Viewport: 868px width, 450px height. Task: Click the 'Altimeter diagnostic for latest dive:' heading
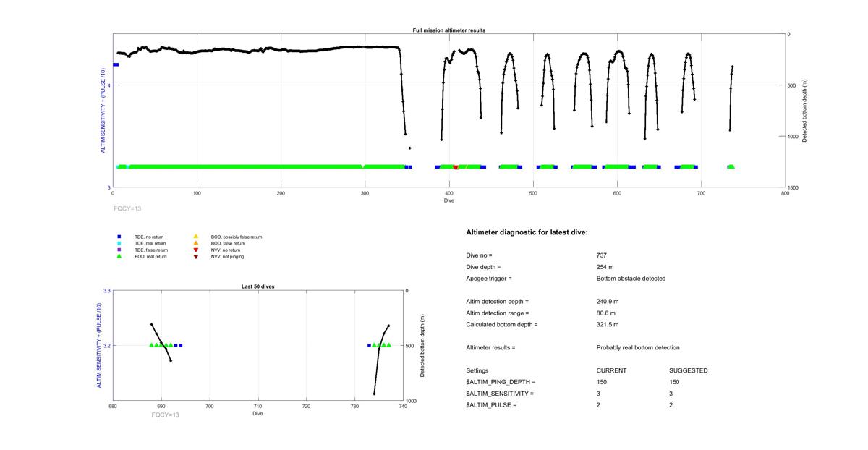click(x=527, y=232)
